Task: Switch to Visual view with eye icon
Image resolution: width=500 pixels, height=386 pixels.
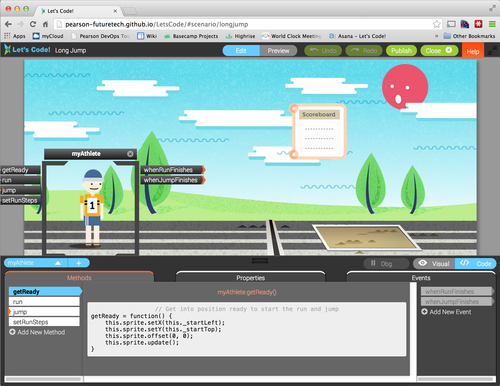Action: pyautogui.click(x=434, y=264)
